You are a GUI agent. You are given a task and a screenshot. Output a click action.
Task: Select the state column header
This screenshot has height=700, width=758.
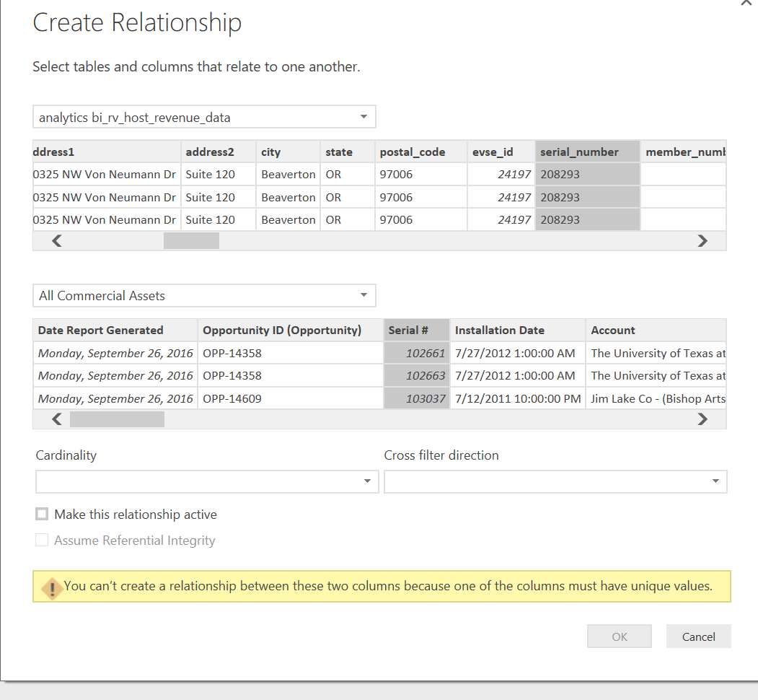[x=347, y=152]
